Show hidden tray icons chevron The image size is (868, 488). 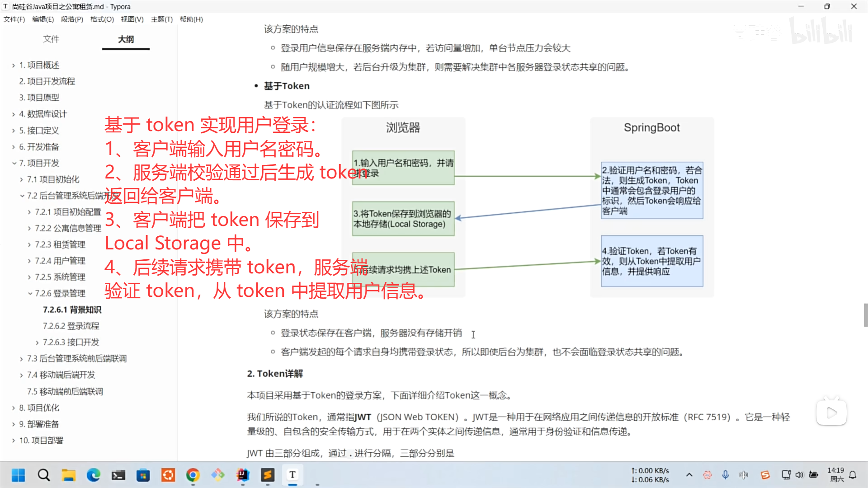[x=689, y=475]
